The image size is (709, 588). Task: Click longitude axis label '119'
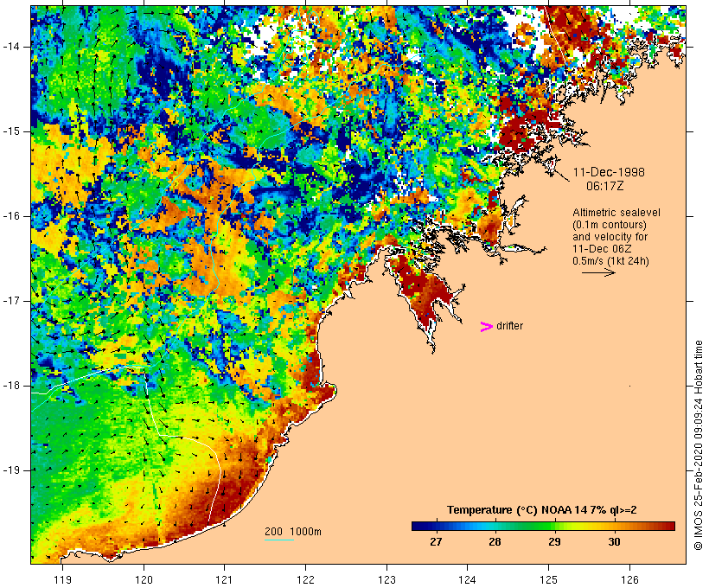(62, 579)
